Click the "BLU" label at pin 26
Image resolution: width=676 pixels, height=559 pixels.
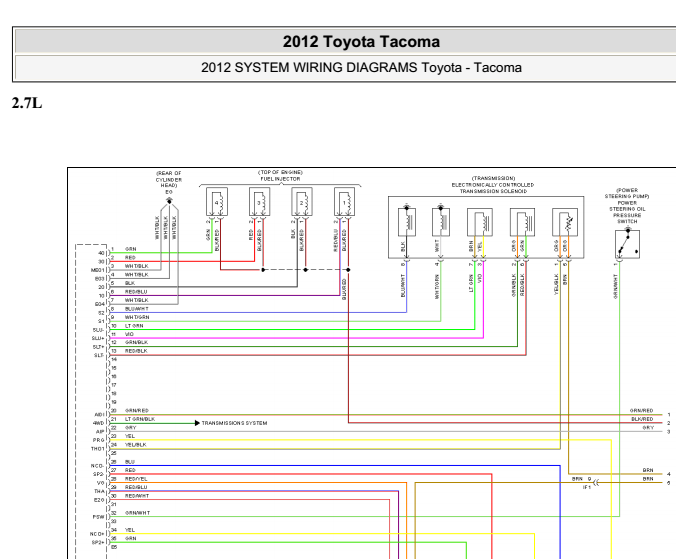tap(130, 462)
